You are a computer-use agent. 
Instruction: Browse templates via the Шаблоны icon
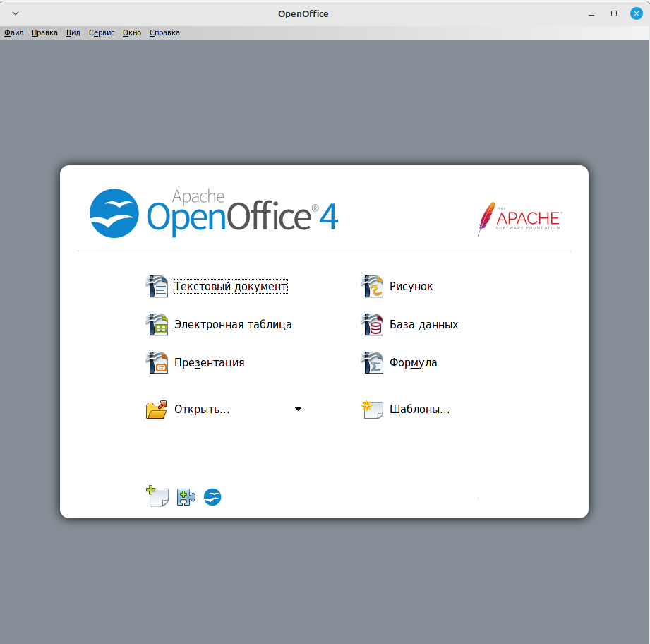point(373,409)
